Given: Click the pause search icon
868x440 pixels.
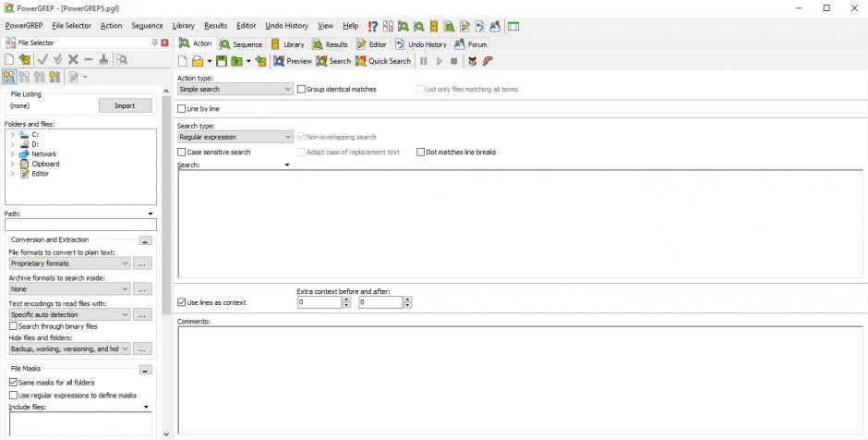Looking at the screenshot, I should point(424,61).
